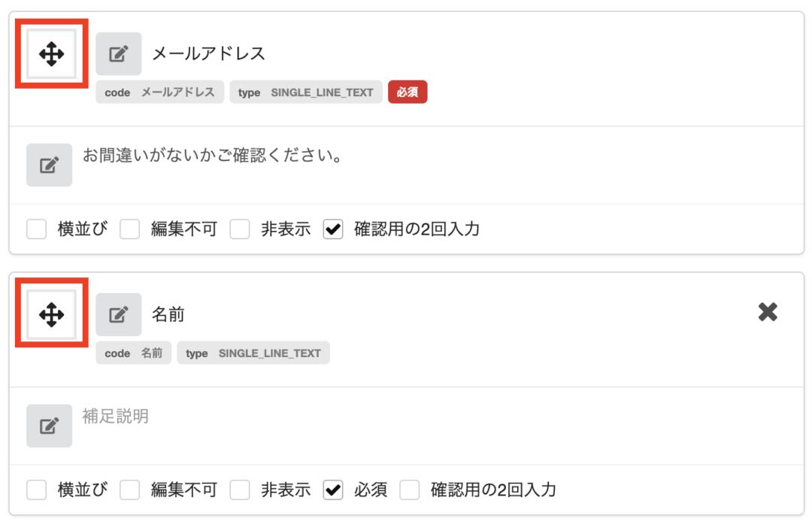Open the edit icon beside メールアドレス label
The width and height of the screenshot is (812, 524).
[x=118, y=53]
